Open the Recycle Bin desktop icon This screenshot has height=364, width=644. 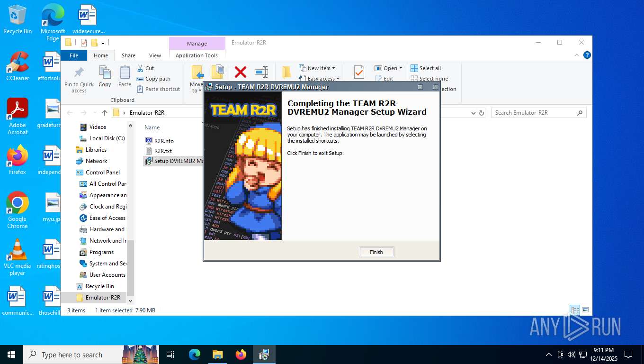pos(18,19)
